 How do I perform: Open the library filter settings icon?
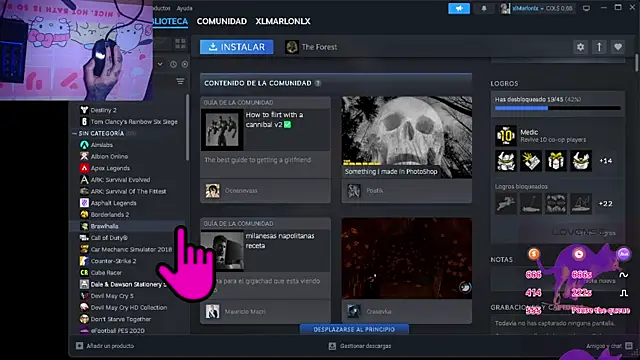tap(180, 81)
